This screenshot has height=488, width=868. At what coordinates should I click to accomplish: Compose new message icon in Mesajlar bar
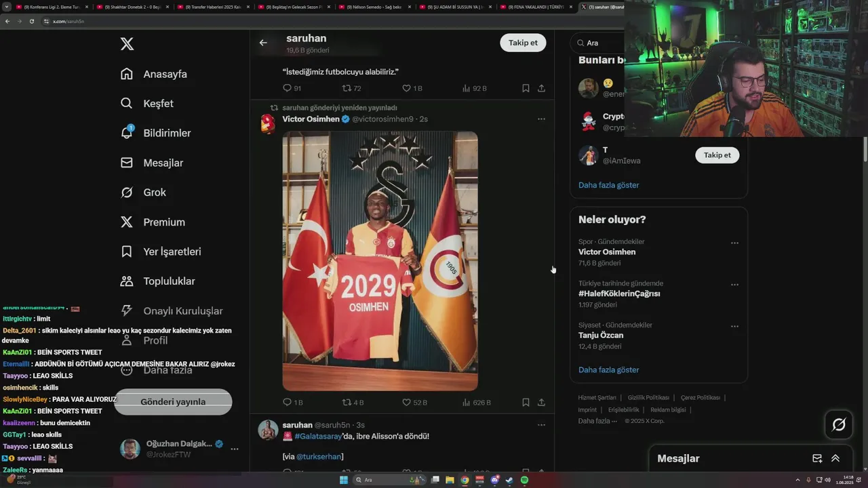click(x=817, y=459)
